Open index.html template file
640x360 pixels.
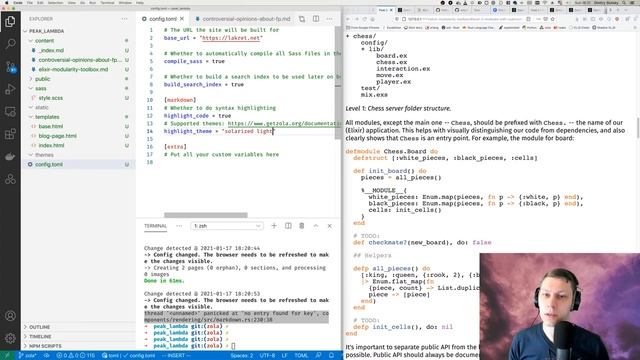(x=51, y=145)
